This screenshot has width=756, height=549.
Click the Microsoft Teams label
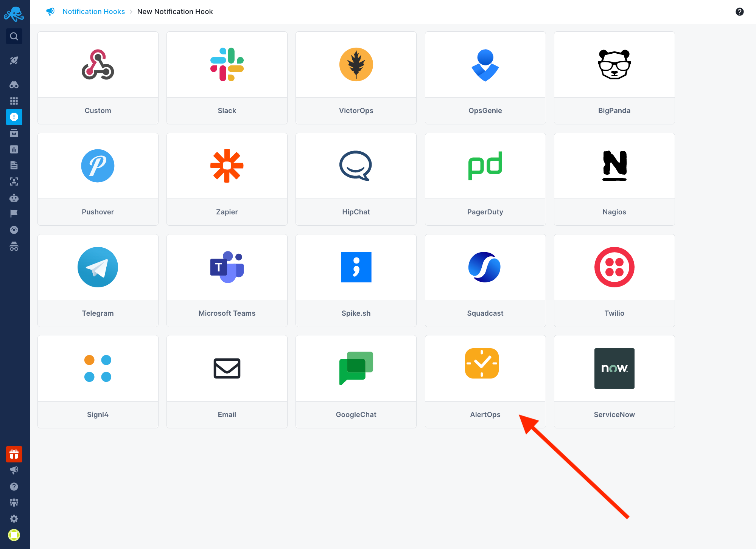(227, 313)
